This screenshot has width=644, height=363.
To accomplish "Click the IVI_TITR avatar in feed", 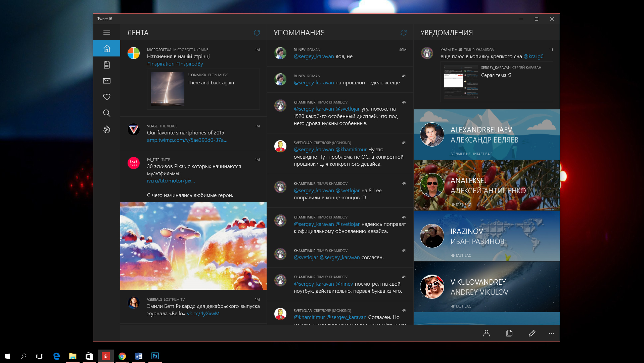I will tap(134, 163).
